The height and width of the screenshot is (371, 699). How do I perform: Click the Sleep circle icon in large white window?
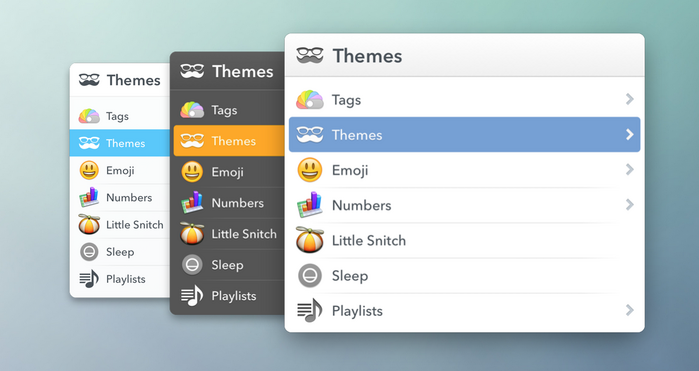pyautogui.click(x=310, y=276)
